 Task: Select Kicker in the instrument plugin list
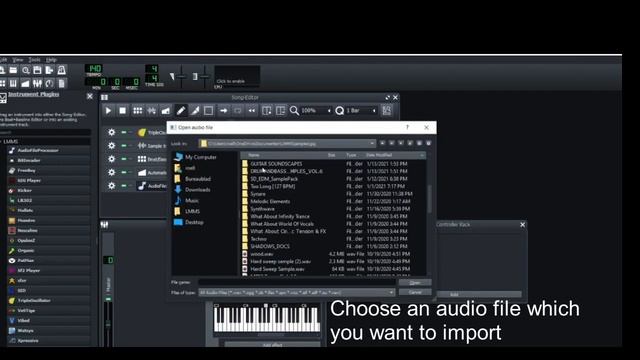[49, 190]
